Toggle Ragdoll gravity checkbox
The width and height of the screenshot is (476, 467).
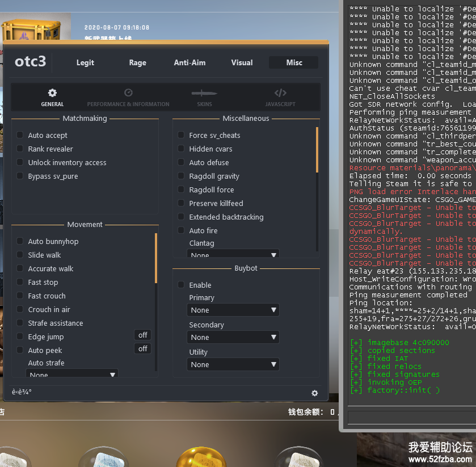coord(181,176)
